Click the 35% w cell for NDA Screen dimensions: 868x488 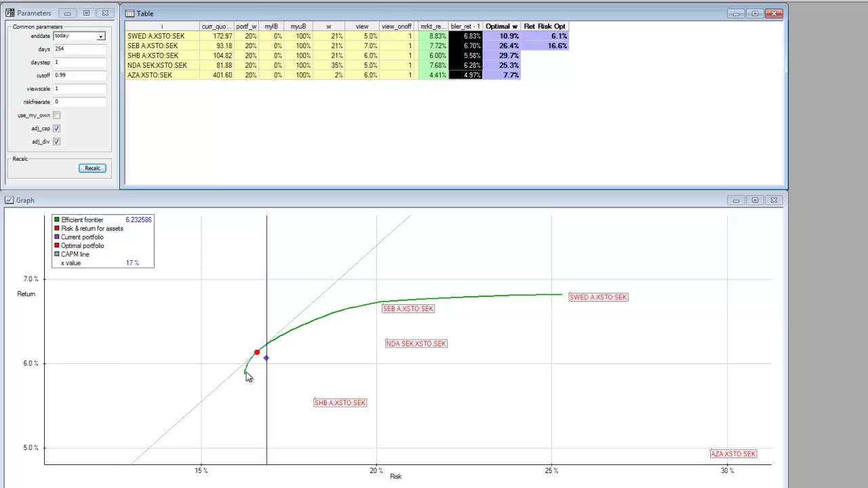[329, 65]
